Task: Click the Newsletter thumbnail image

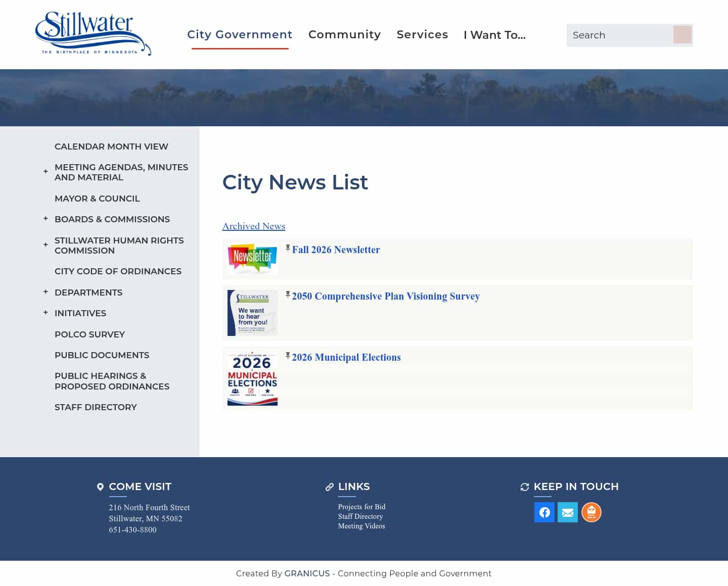Action: pos(252,259)
